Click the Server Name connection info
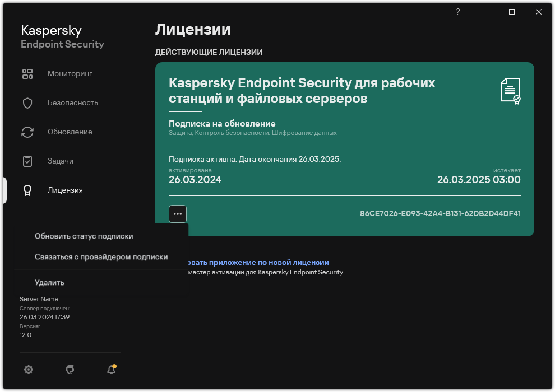 point(39,299)
